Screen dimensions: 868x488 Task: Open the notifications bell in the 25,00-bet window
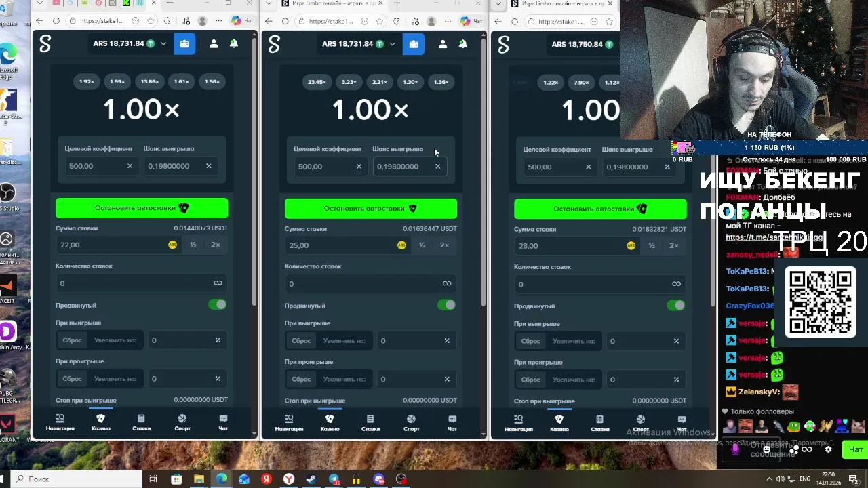point(463,44)
